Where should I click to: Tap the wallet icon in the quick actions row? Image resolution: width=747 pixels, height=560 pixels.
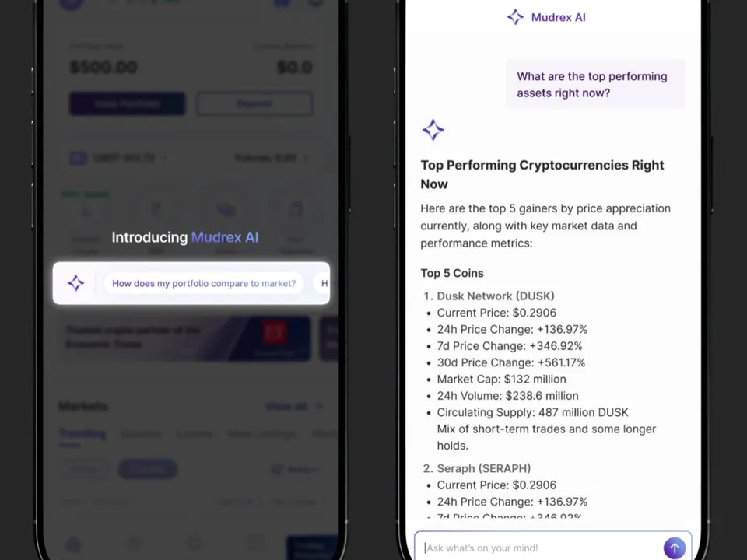click(226, 209)
